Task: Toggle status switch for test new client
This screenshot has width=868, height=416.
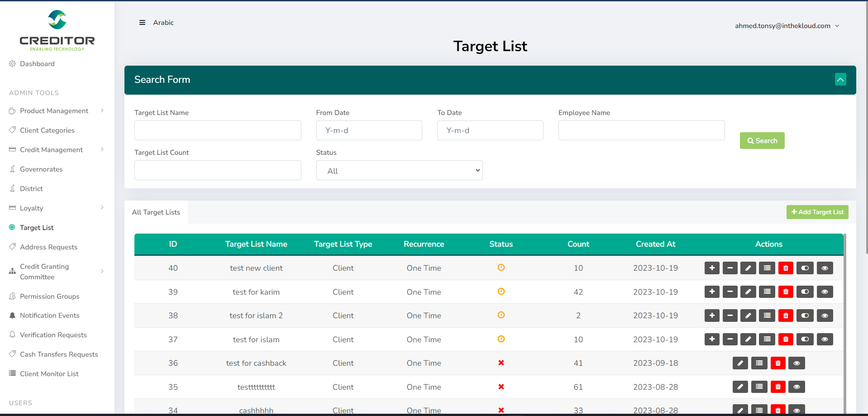Action: 805,268
